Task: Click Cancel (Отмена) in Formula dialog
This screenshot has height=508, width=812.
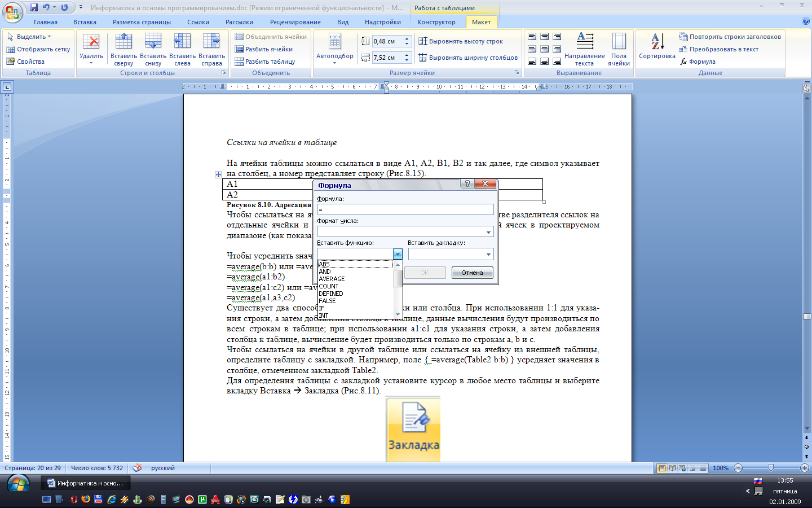Action: click(x=472, y=273)
